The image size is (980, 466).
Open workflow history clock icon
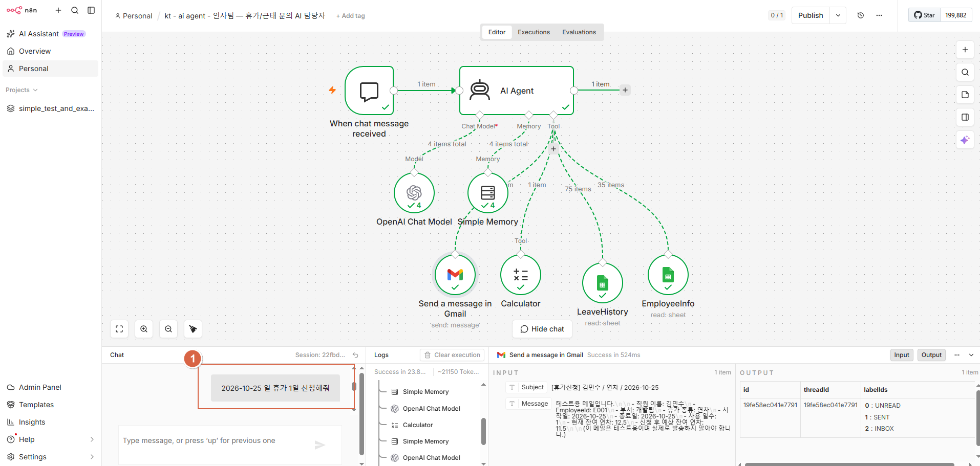point(861,15)
